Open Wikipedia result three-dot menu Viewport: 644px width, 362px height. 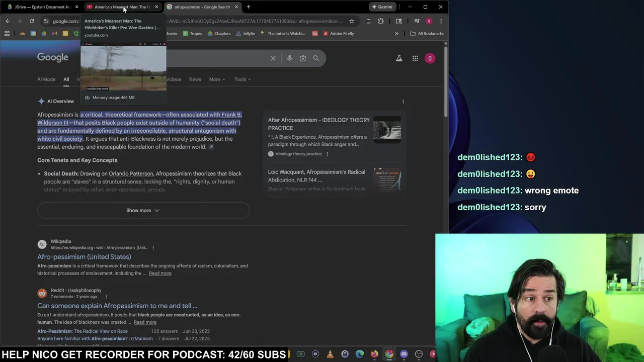[x=153, y=247]
